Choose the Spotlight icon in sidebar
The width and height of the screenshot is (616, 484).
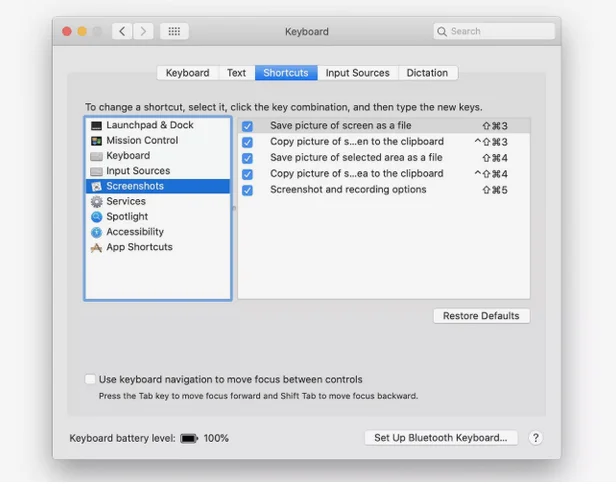[x=96, y=217]
